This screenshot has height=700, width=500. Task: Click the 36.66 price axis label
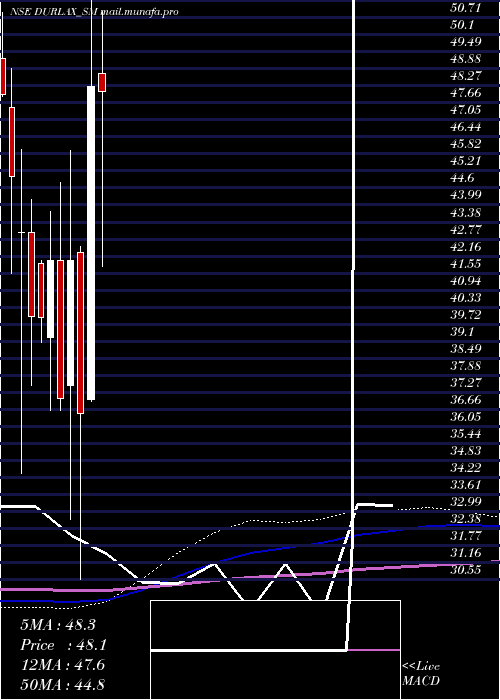click(x=465, y=400)
